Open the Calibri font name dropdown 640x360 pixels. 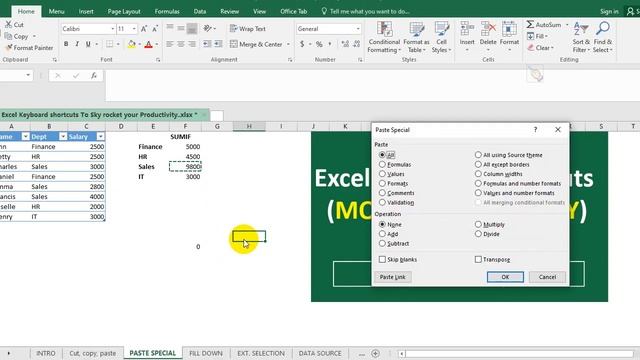(x=113, y=29)
